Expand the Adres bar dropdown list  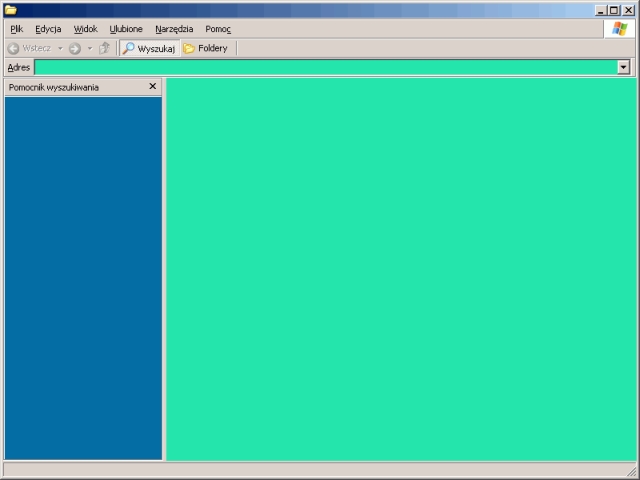(623, 67)
